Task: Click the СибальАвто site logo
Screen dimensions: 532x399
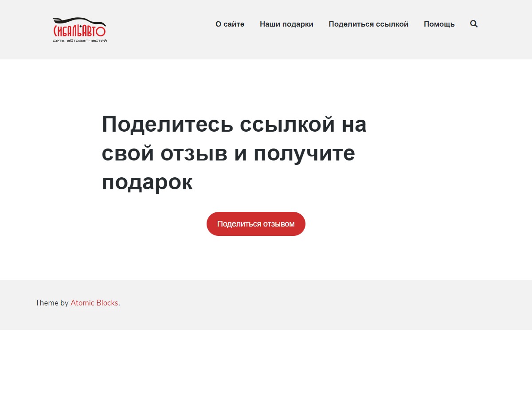Action: (80, 30)
